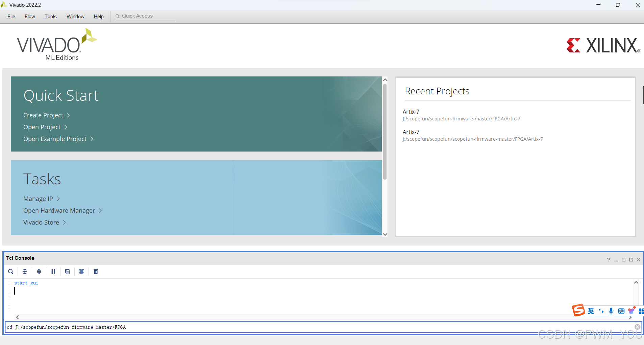
Task: Clear the Tcl command input with X
Action: point(637,327)
